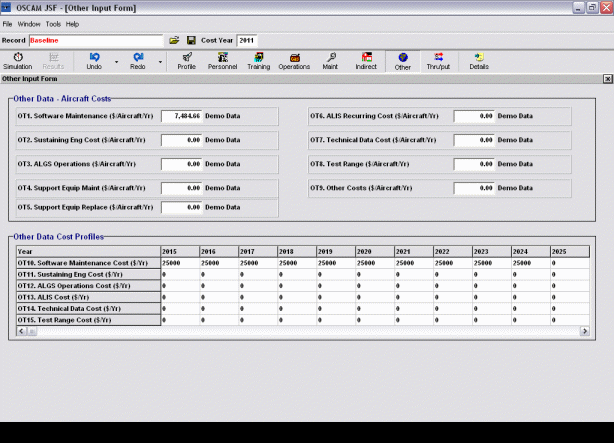
Task: Click the OT13 ALIS Cost row header
Action: click(88, 297)
